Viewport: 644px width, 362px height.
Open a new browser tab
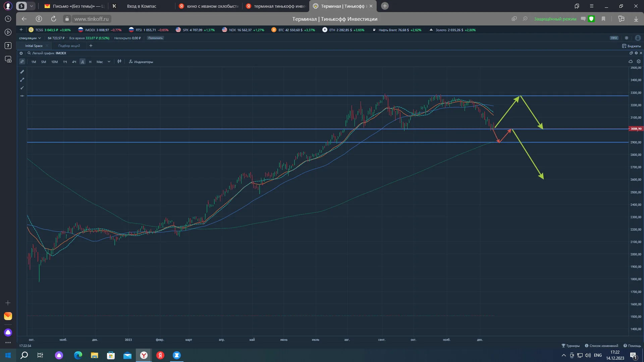[385, 6]
